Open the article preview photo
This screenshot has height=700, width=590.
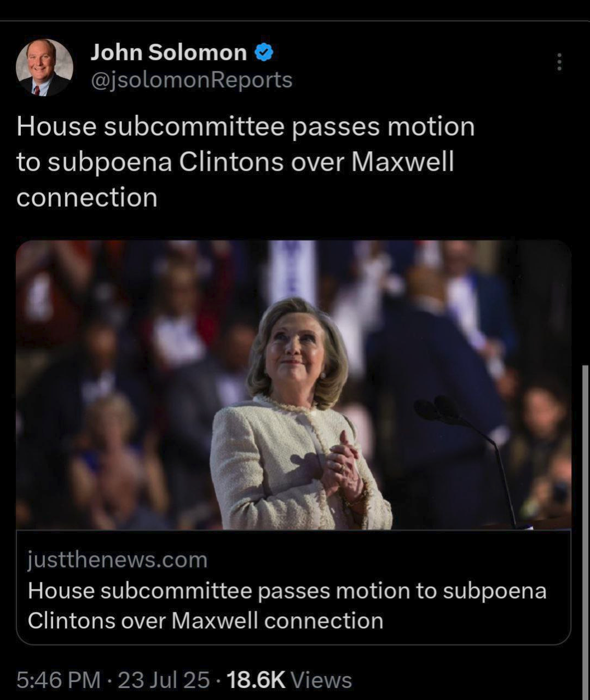[293, 385]
